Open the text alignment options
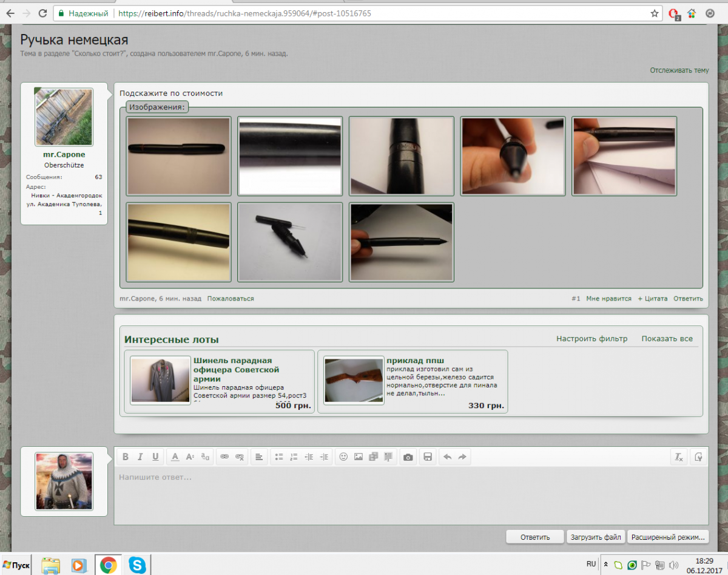 tap(259, 457)
